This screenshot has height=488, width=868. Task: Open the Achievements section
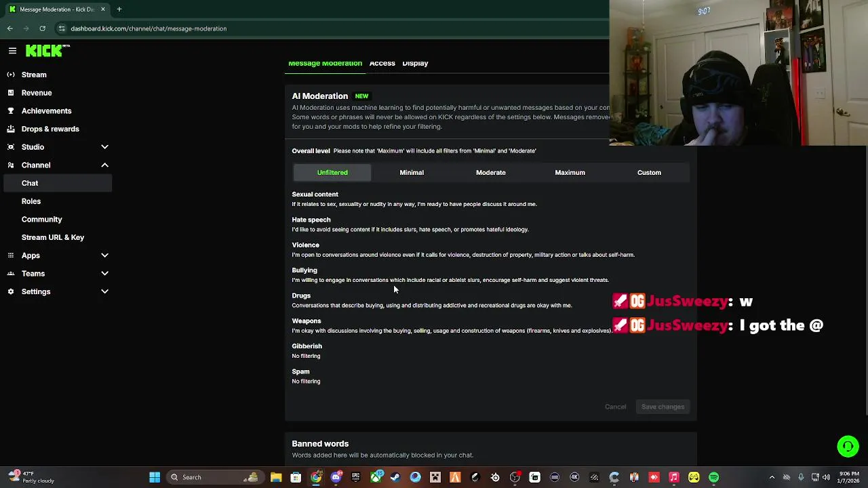46,110
